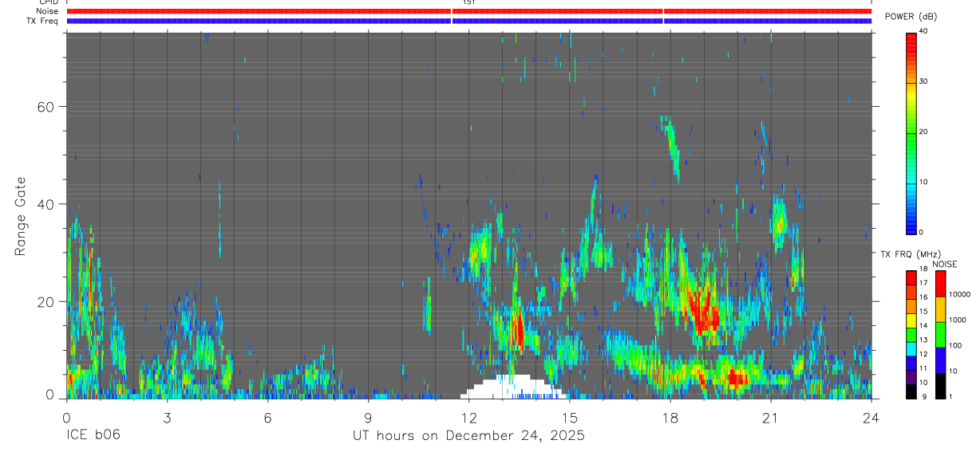Image resolution: width=980 pixels, height=452 pixels.
Task: Click the 100 label on NOISE legend
Action: [955, 345]
